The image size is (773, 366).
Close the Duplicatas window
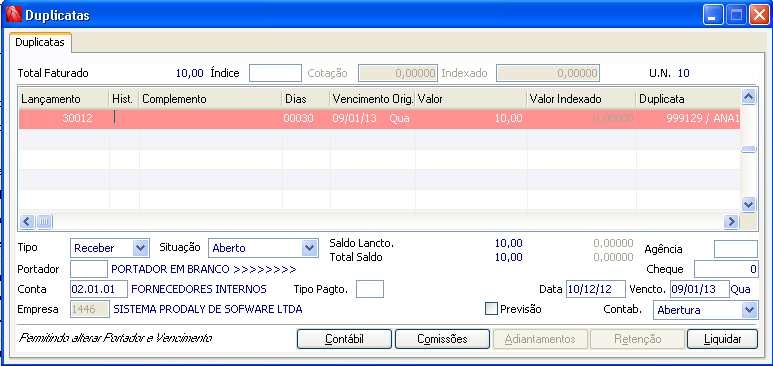[x=758, y=15]
